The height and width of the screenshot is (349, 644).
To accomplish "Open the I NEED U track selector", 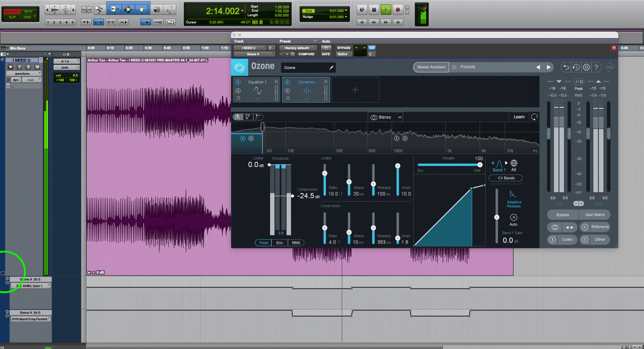I will click(250, 48).
